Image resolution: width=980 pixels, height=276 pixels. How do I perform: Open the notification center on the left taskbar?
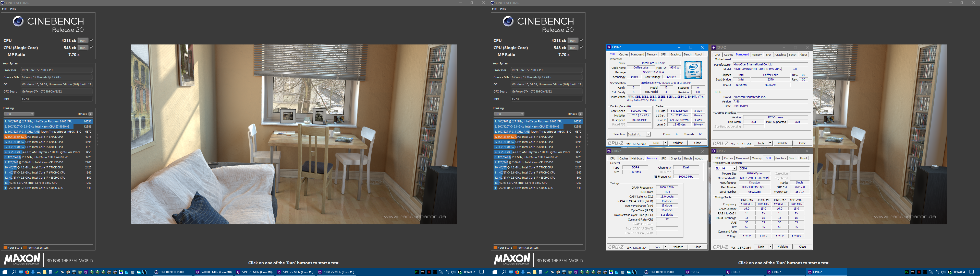tap(482, 272)
